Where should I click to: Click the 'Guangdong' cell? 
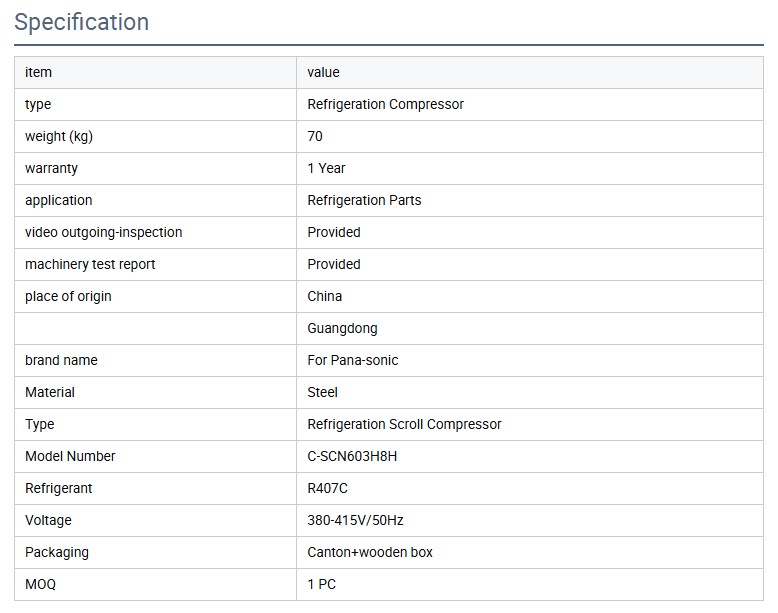(x=342, y=328)
